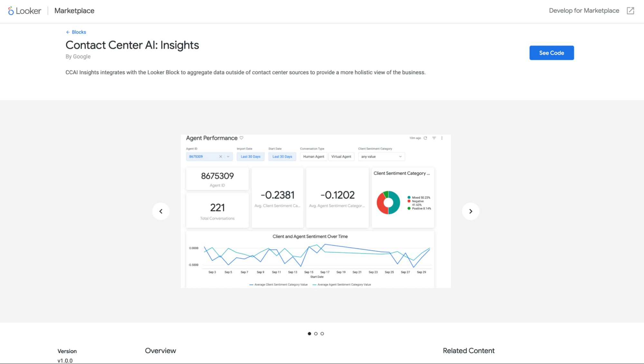
Task: Click the 8675309 Agent ID tile
Action: 217,179
